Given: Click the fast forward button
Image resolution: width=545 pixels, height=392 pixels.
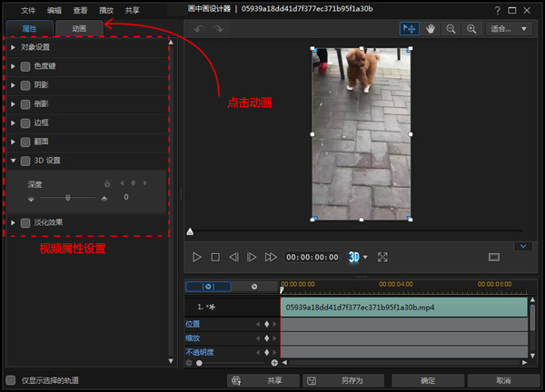Looking at the screenshot, I should click(x=271, y=258).
